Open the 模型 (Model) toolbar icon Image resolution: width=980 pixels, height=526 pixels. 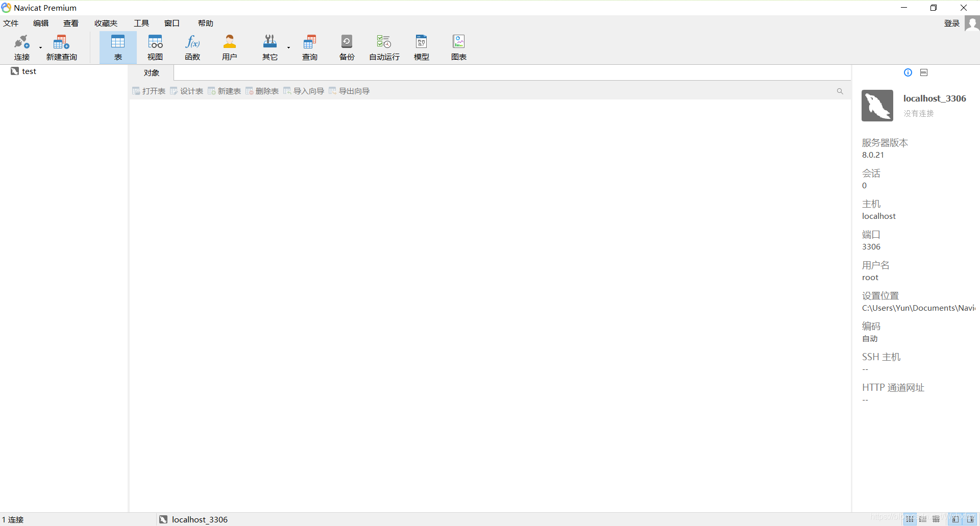[x=422, y=47]
